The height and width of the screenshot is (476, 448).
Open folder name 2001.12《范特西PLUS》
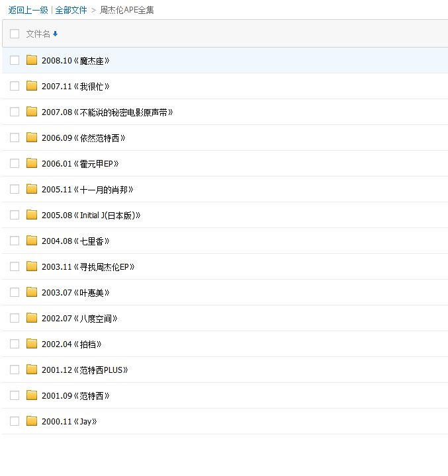[85, 370]
